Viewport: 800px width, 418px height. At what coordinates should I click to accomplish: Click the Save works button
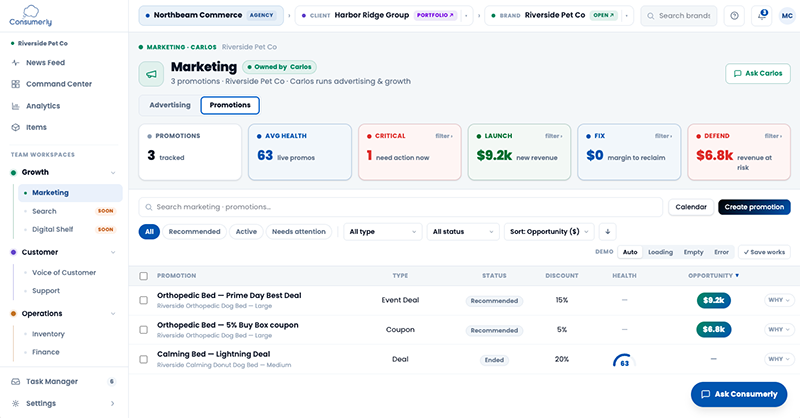[764, 252]
